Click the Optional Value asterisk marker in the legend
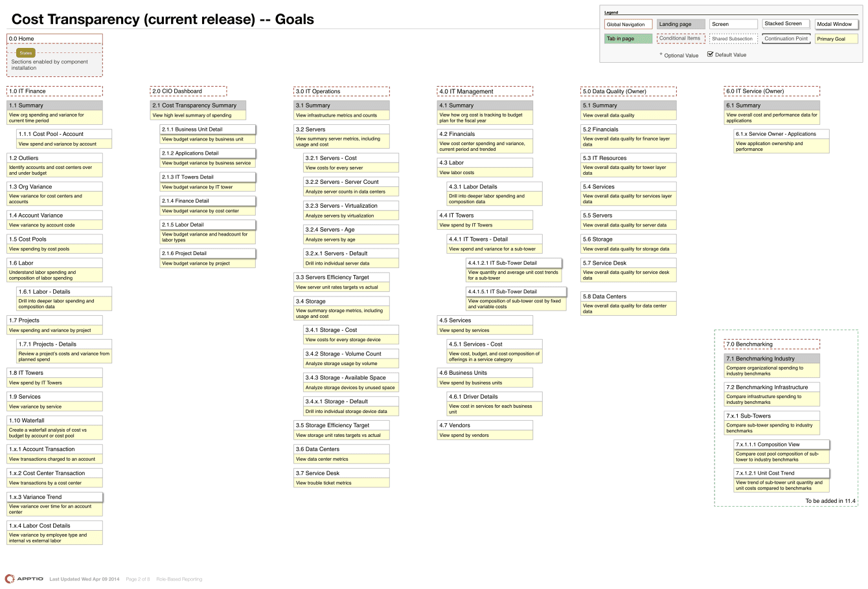The image size is (868, 589). click(661, 56)
